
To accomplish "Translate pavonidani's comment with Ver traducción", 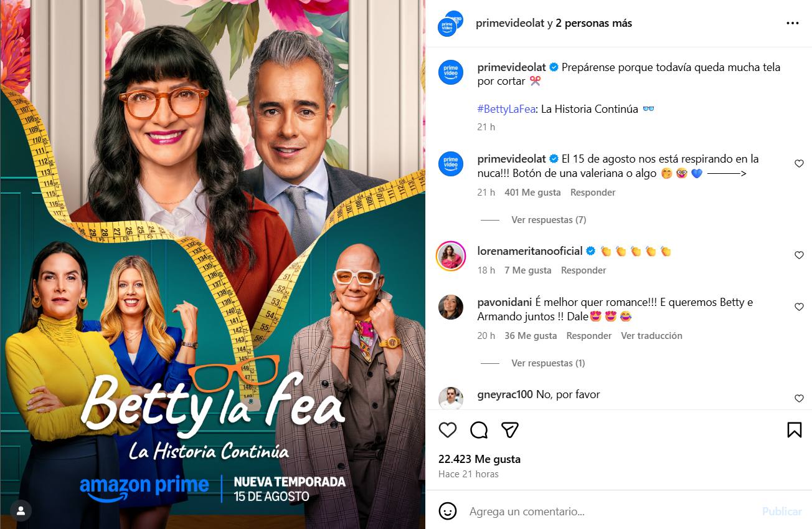I will pos(651,336).
